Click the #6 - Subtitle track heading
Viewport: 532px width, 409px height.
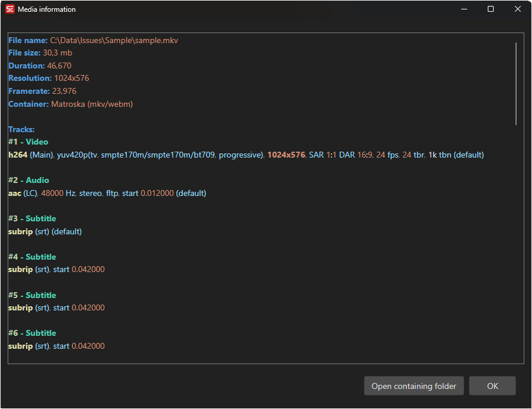tap(32, 333)
